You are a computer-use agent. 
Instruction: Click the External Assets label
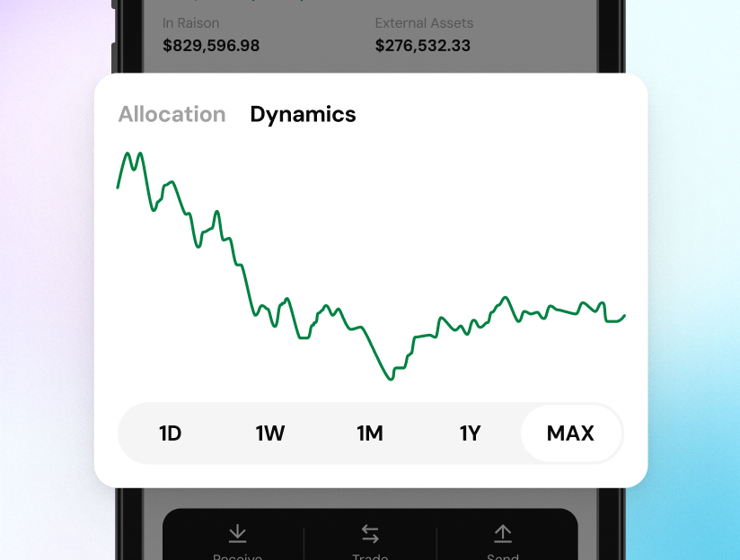424,23
